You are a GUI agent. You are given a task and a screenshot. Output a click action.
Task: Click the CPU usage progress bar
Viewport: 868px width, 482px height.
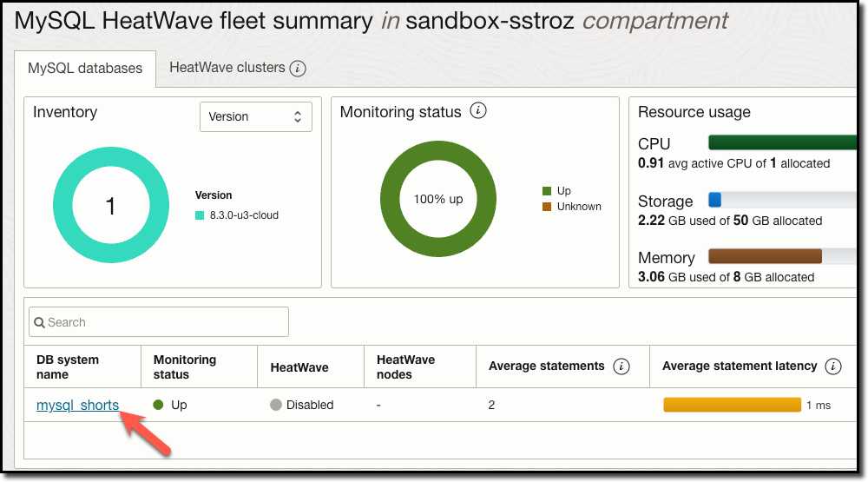pyautogui.click(x=783, y=143)
